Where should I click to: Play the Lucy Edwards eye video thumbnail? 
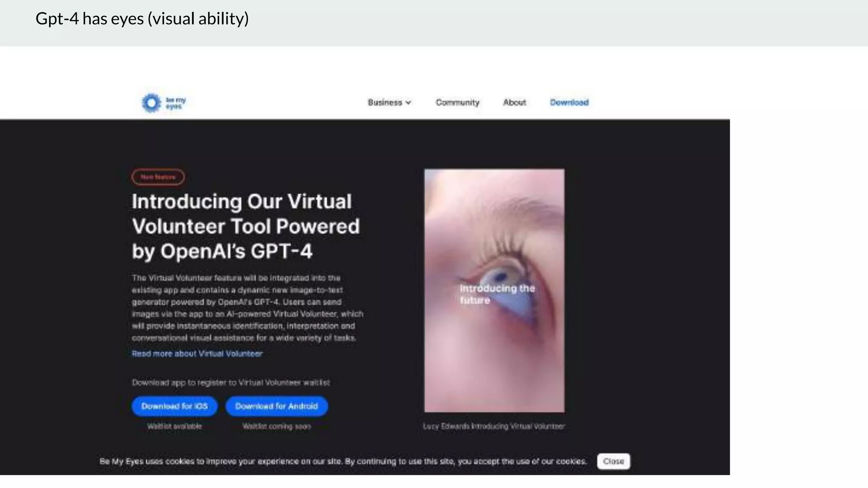coord(494,291)
